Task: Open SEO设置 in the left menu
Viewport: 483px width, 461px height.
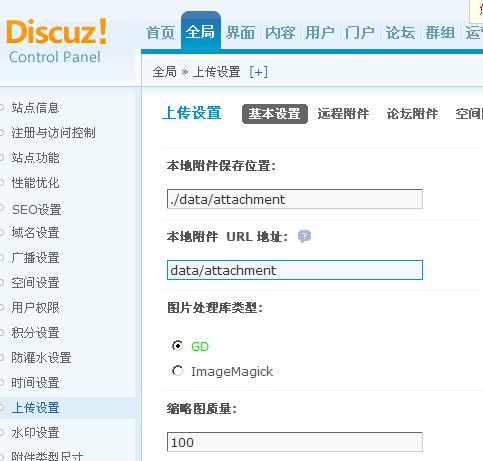Action: click(37, 210)
